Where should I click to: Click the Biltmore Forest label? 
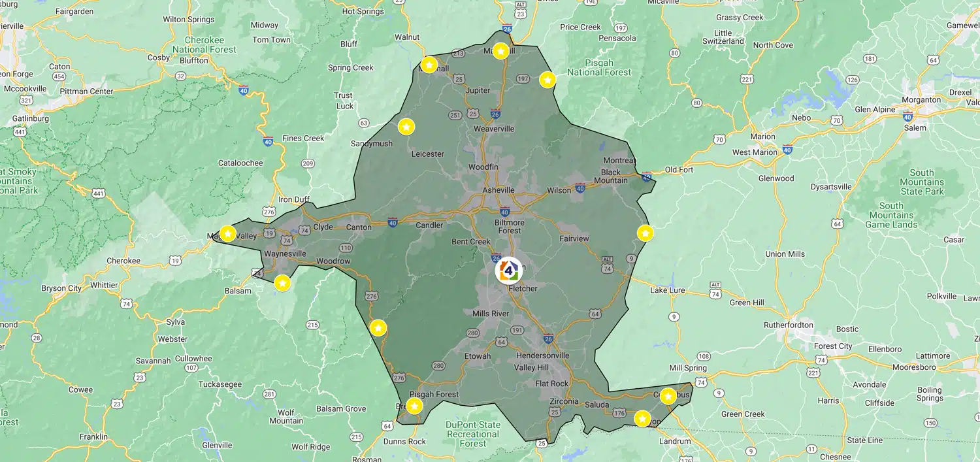pyautogui.click(x=510, y=226)
